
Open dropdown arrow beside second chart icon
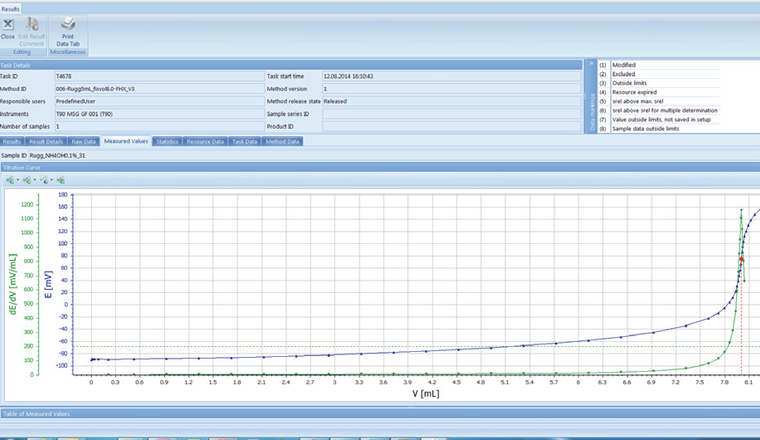coord(34,181)
